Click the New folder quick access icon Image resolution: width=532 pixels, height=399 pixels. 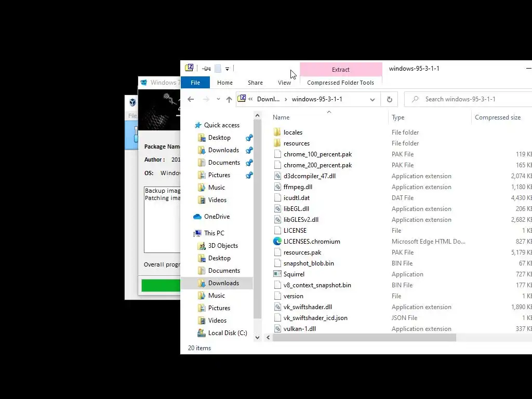tap(218, 69)
